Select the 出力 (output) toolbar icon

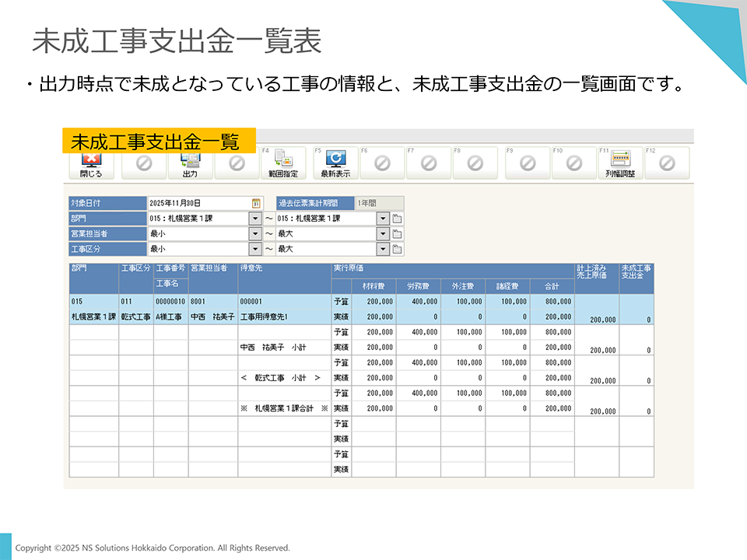click(191, 162)
